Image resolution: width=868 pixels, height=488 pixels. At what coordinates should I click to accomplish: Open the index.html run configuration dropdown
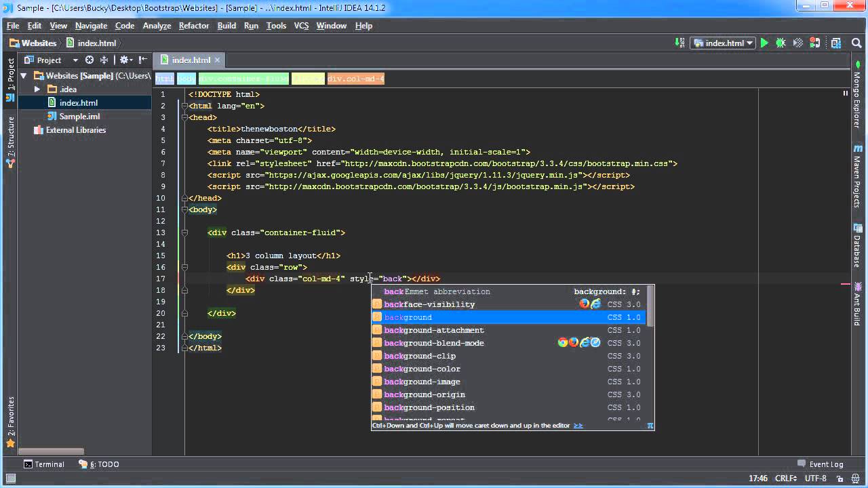tap(724, 43)
